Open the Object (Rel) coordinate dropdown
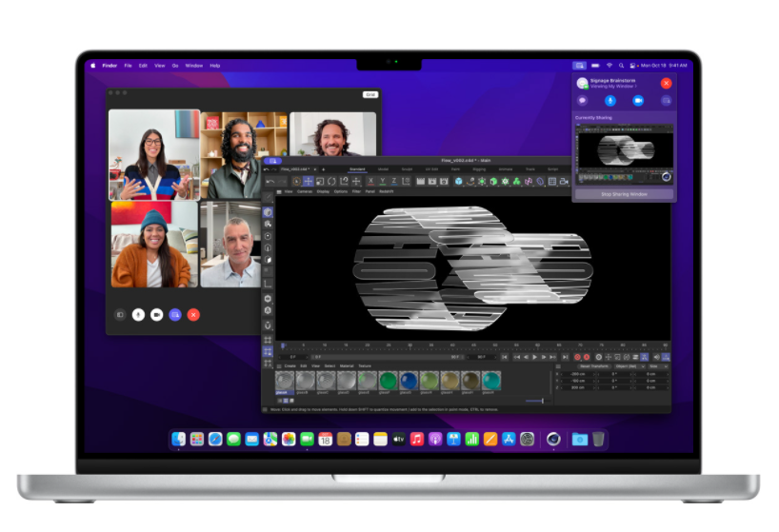 pyautogui.click(x=628, y=366)
